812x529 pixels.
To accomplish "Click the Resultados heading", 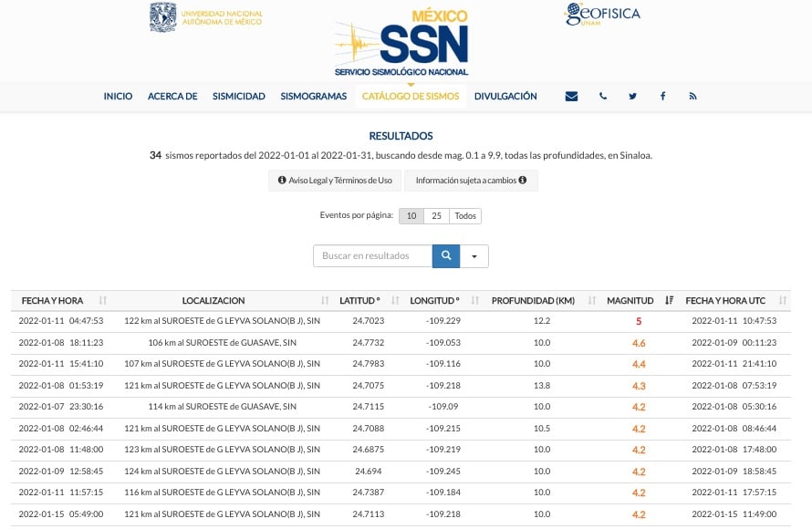I will coord(401,136).
